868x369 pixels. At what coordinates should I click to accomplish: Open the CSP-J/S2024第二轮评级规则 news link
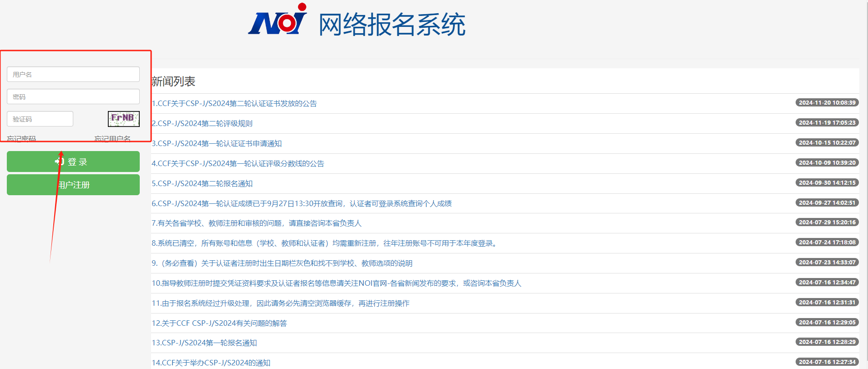coord(202,123)
